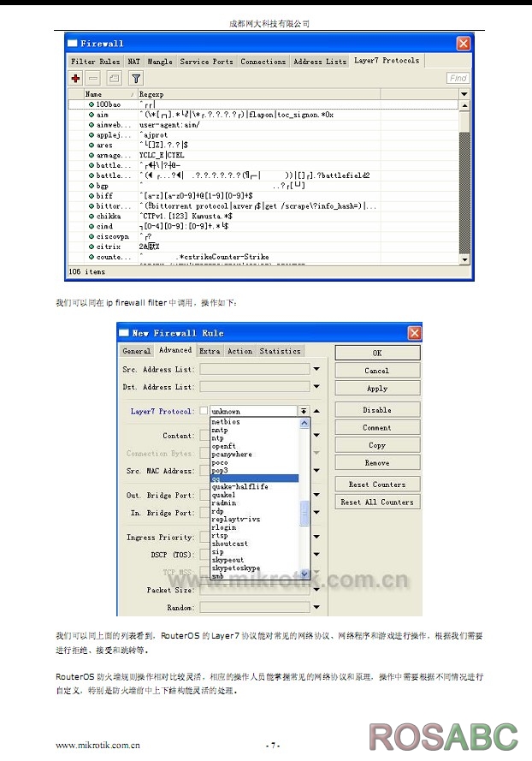Click the Comment button in New Firewall Rule
Image resolution: width=532 pixels, height=761 pixels.
[x=377, y=427]
